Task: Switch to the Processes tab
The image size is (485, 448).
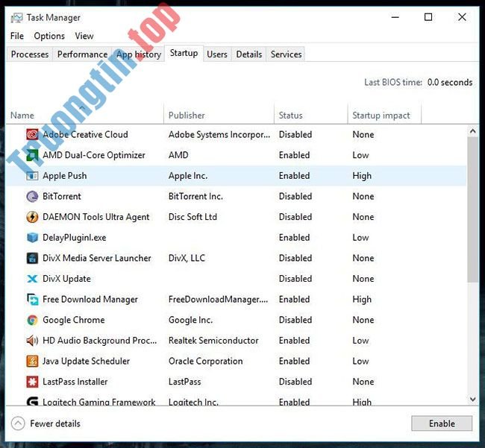Action: [30, 54]
